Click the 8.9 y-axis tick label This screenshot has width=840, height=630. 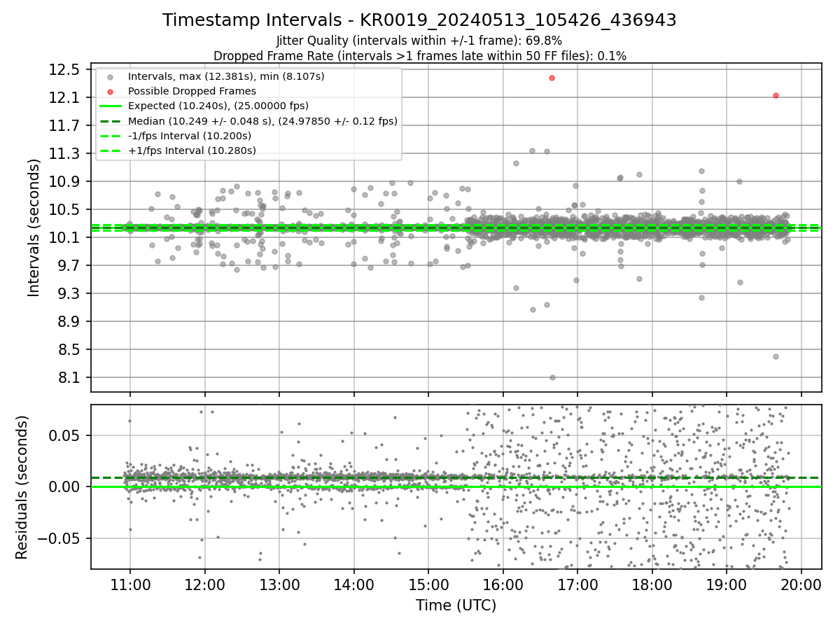click(x=69, y=322)
